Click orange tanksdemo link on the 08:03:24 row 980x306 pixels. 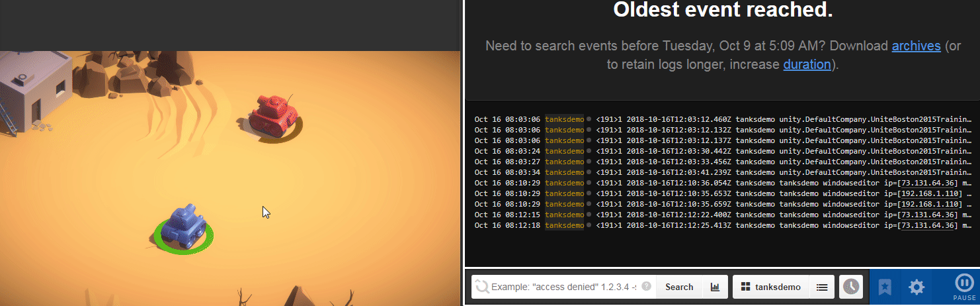pos(564,151)
